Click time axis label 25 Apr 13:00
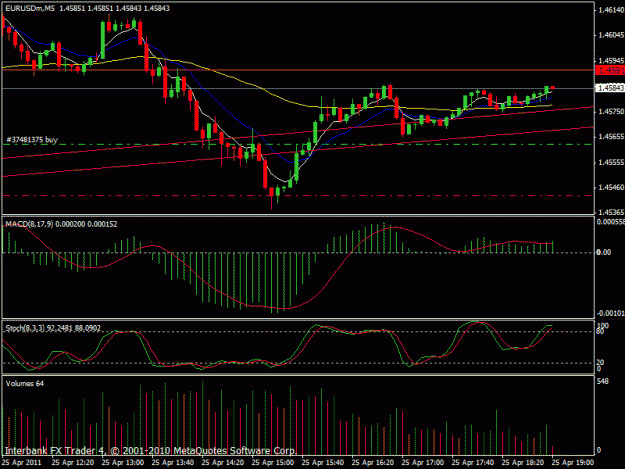The image size is (625, 469). click(x=122, y=463)
